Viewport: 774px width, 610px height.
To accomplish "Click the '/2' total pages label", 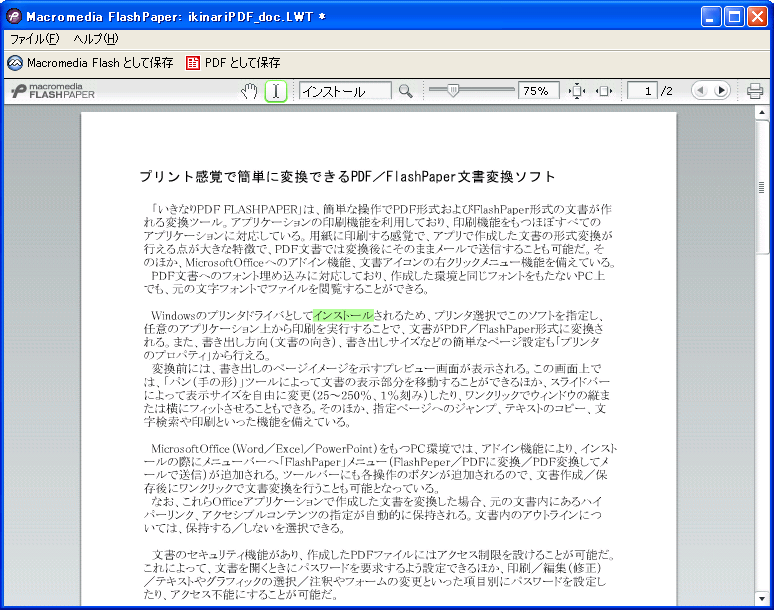I will tap(666, 91).
